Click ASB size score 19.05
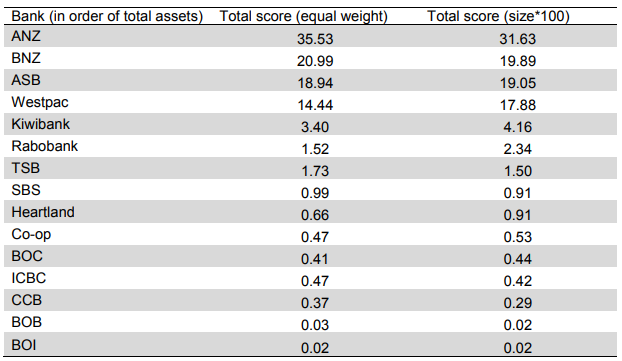This screenshot has width=622, height=361. 517,83
